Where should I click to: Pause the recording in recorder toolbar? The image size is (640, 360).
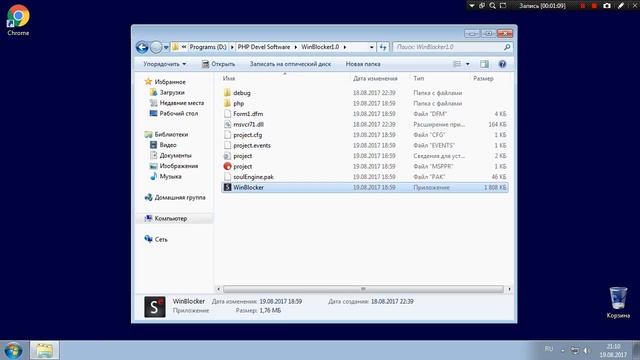pyautogui.click(x=582, y=6)
